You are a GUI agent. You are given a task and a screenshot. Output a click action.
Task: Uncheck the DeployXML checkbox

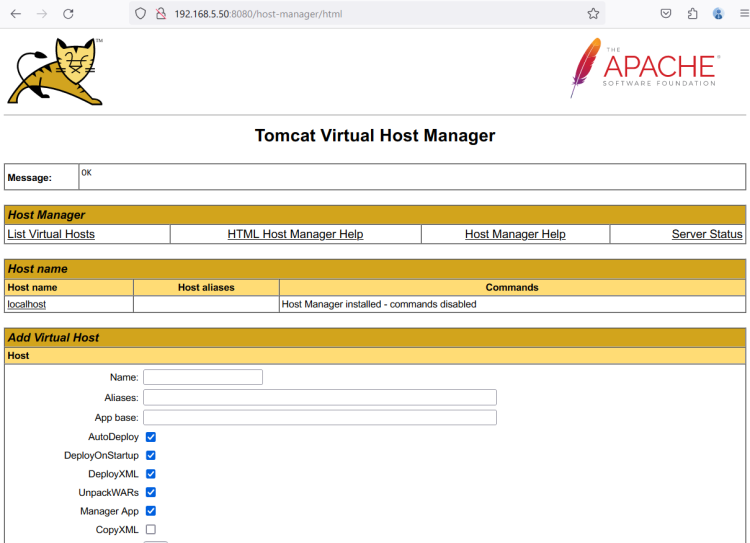click(x=151, y=474)
